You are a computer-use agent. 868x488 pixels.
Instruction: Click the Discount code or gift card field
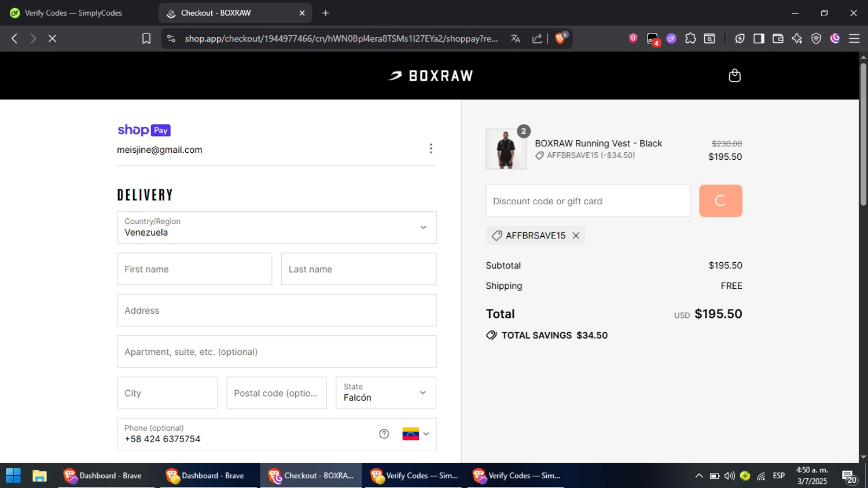point(588,201)
